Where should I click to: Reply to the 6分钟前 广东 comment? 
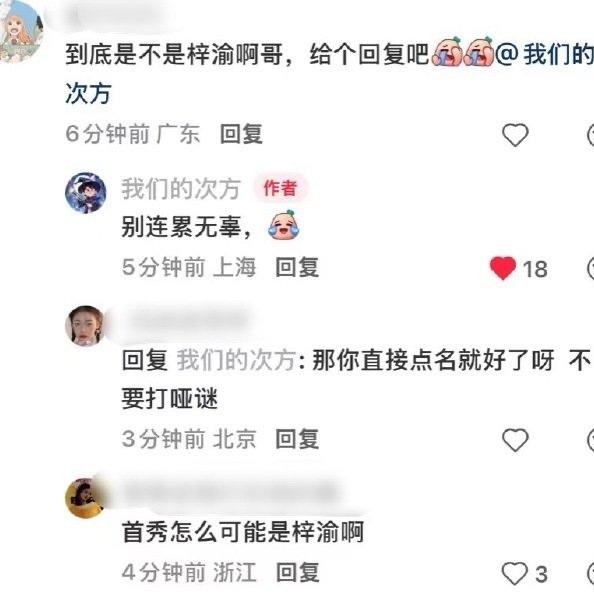point(241,134)
